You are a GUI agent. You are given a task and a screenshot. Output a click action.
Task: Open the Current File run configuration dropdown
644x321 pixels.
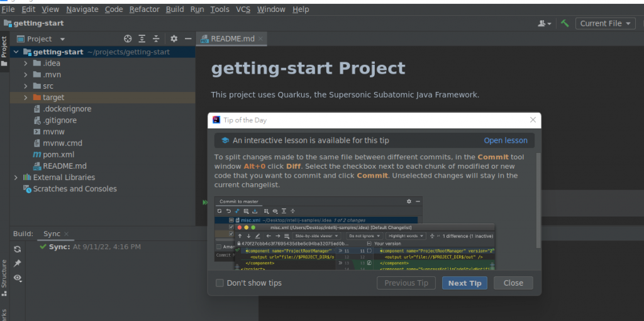(x=606, y=23)
